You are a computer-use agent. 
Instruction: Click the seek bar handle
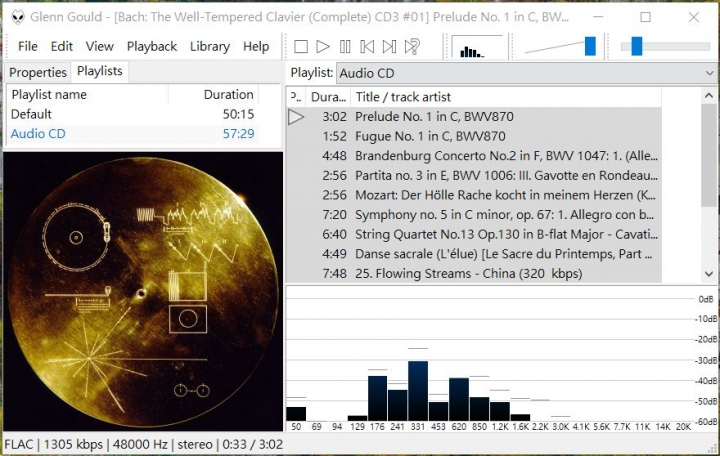tap(636, 46)
